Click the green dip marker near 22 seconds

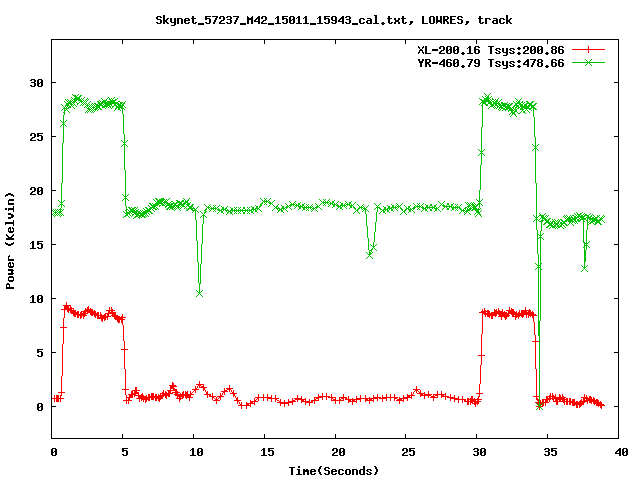[x=369, y=255]
